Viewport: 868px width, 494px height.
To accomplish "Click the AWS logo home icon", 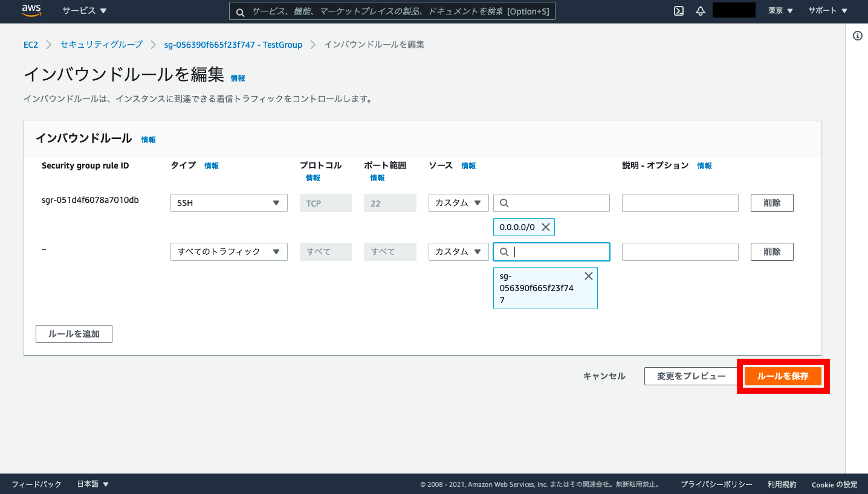I will click(x=31, y=10).
